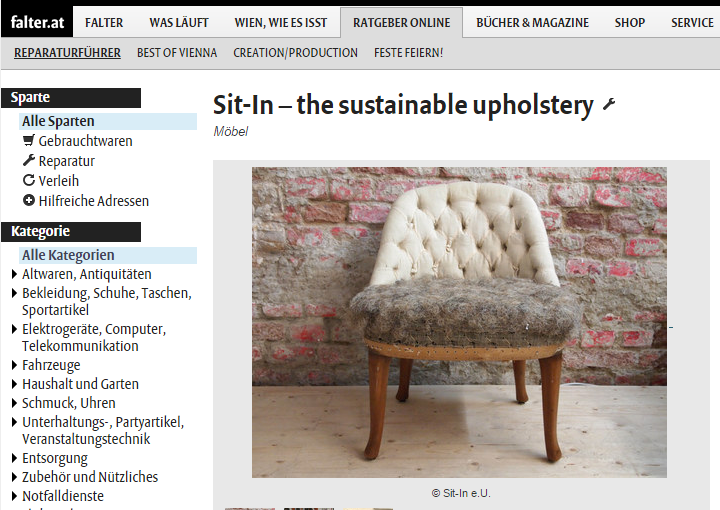
Task: Expand the Fahrzeuge category arrow
Action: click(x=14, y=365)
